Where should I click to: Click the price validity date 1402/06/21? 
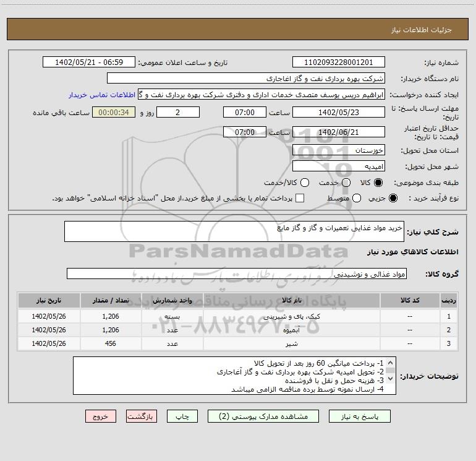[339, 132]
